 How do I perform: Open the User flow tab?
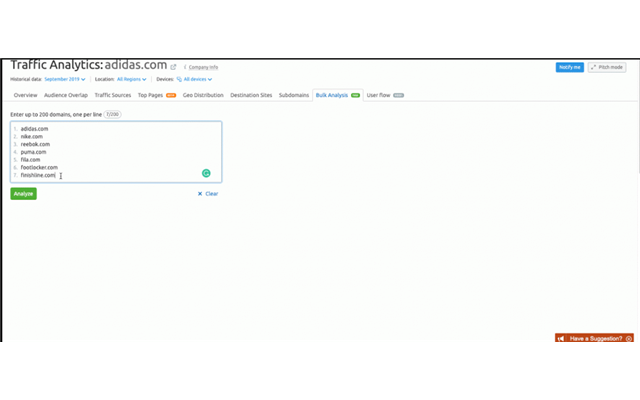coord(379,95)
